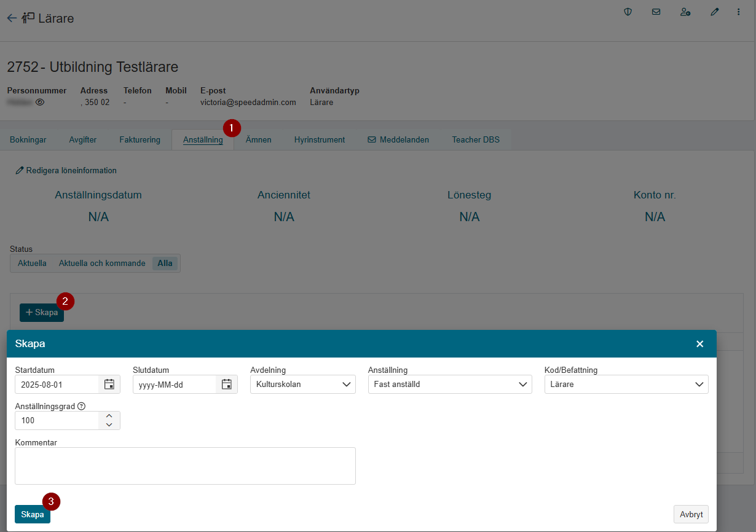Click Redigera löneinformation link
This screenshot has height=532, width=756.
tap(66, 170)
